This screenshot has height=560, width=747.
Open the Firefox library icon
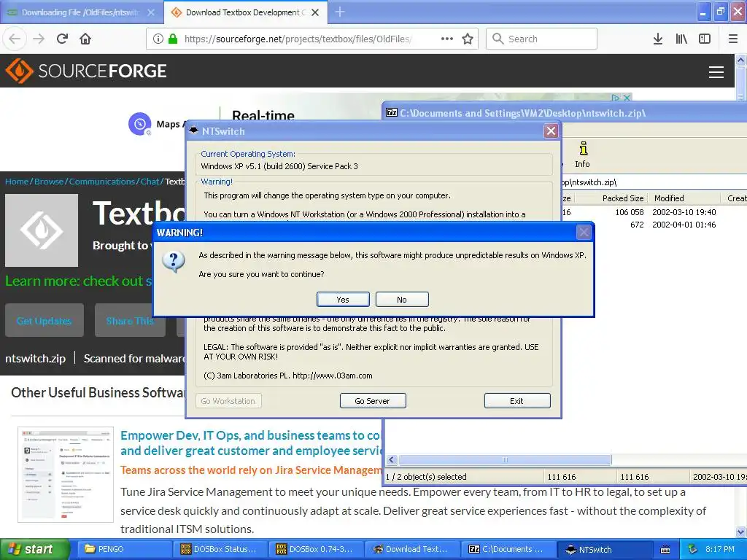click(681, 39)
